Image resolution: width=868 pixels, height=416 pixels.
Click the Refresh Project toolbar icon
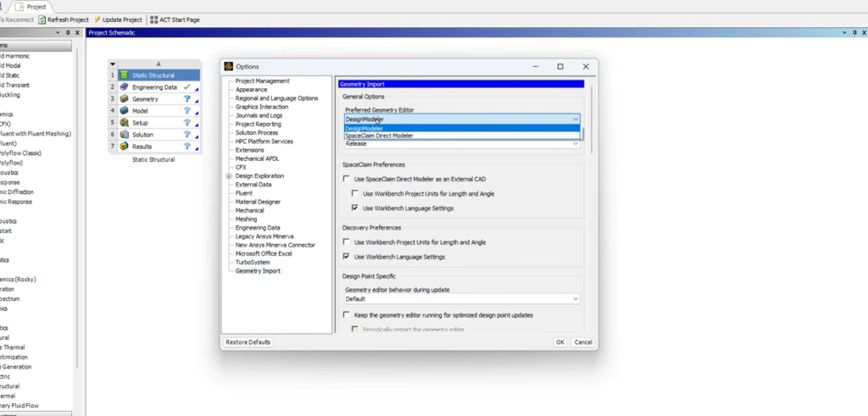42,19
